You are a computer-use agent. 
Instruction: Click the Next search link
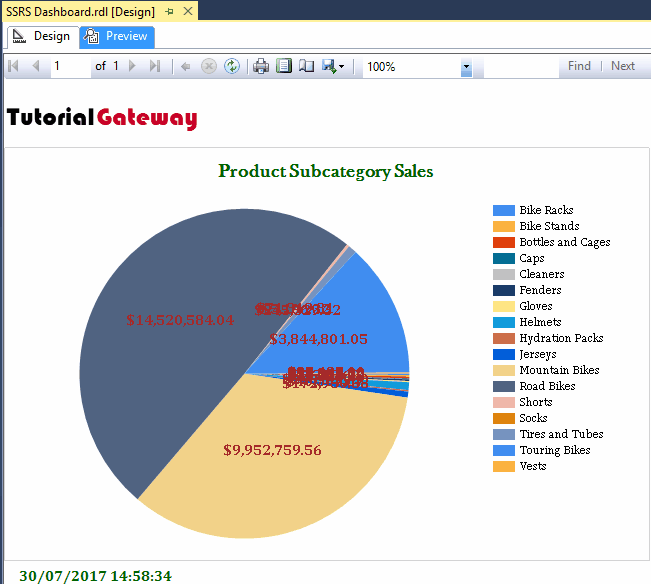(x=623, y=66)
